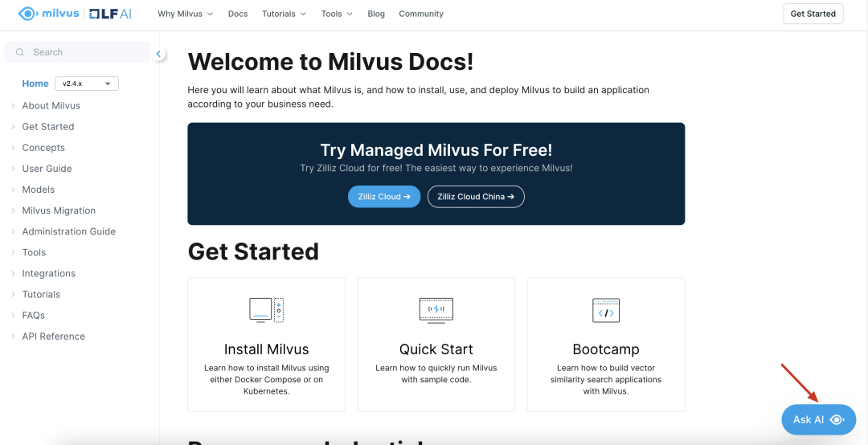The image size is (868, 445).
Task: Click the Milvus logo in the header
Action: [49, 14]
